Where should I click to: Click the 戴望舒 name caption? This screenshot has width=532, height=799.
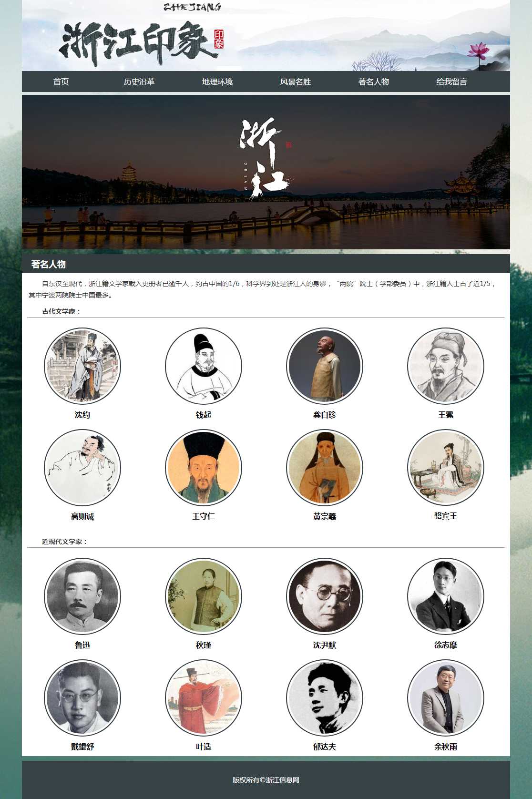click(82, 747)
